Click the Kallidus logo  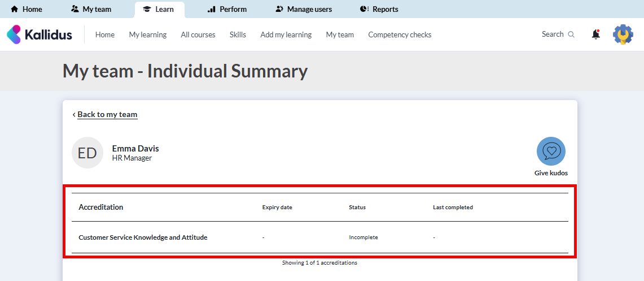pyautogui.click(x=40, y=34)
